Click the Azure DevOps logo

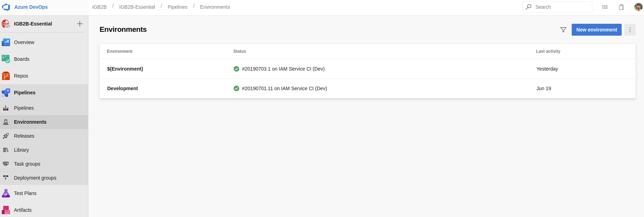click(6, 7)
